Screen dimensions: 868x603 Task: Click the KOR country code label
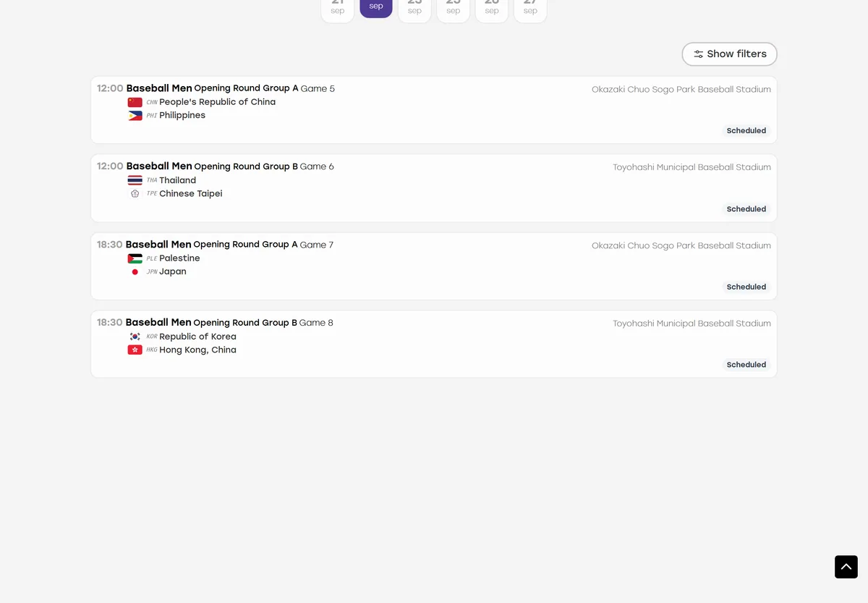pos(152,337)
